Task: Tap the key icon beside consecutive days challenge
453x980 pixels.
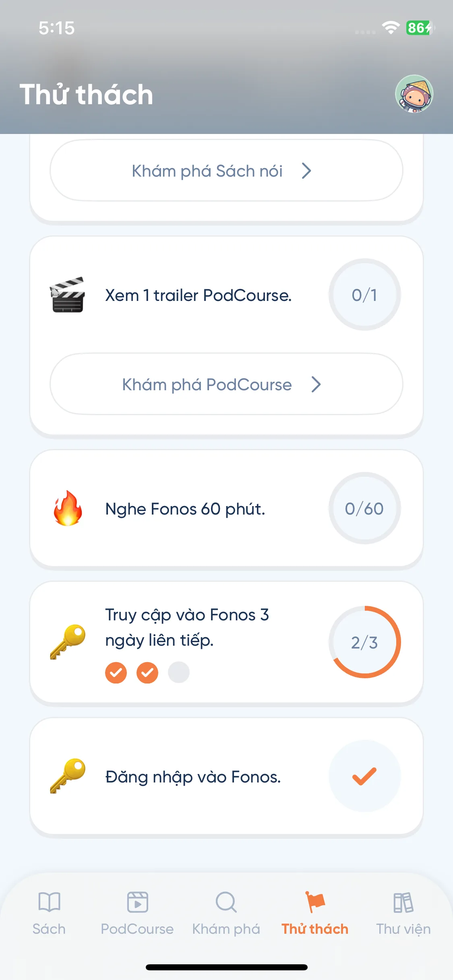Action: (68, 642)
